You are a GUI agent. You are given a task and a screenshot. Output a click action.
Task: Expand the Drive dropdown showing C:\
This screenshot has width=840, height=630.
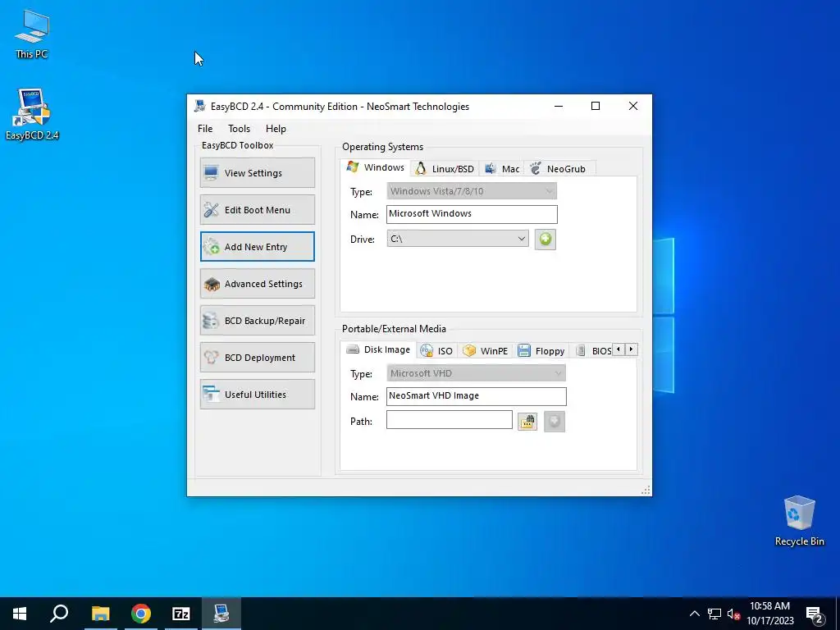click(x=458, y=239)
